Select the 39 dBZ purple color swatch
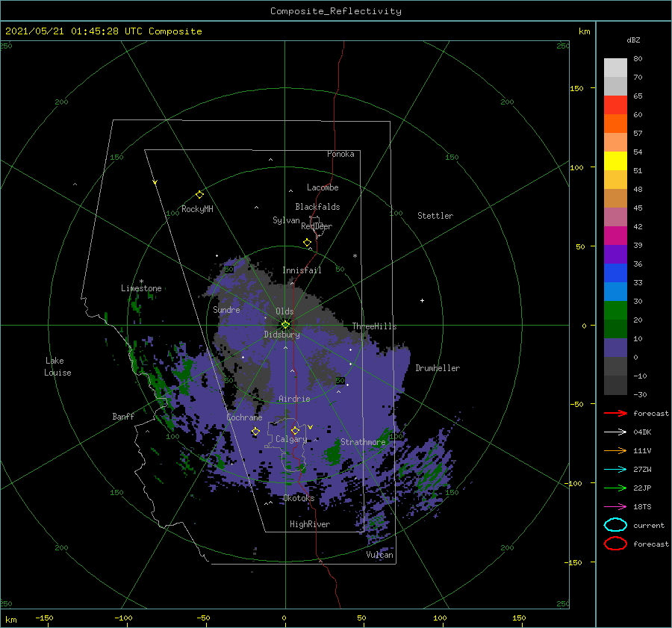This screenshot has width=672, height=628. tap(615, 254)
